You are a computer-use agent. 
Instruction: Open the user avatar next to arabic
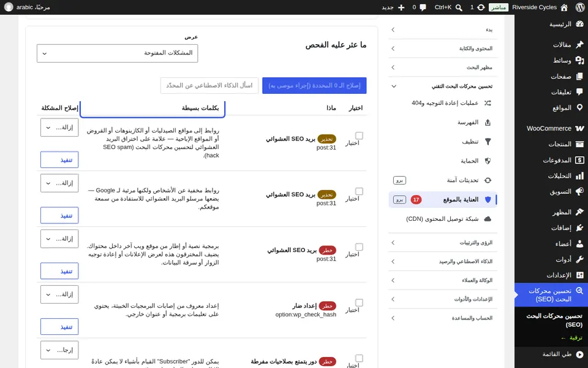(9, 7)
